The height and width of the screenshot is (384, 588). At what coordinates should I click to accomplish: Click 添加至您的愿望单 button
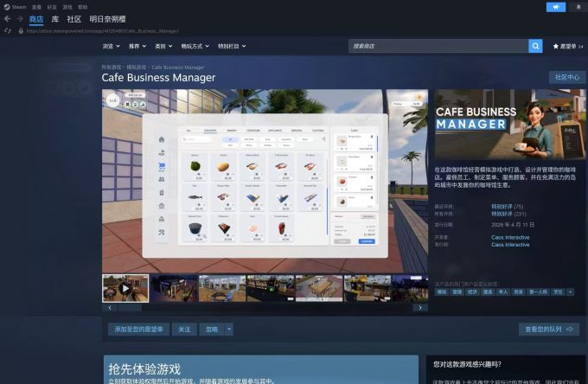pyautogui.click(x=138, y=330)
